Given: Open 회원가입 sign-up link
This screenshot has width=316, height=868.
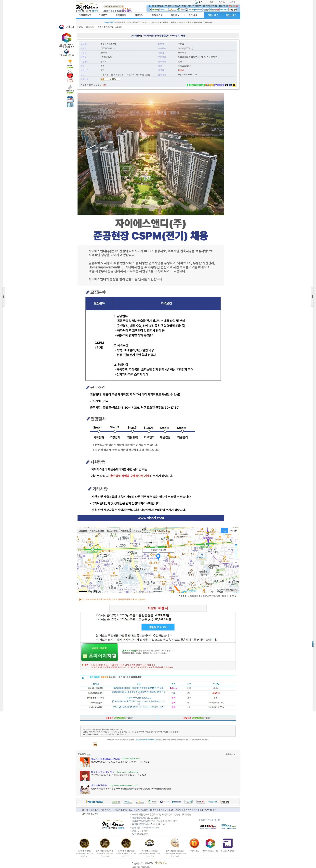Looking at the screenshot, I should coord(211,2).
